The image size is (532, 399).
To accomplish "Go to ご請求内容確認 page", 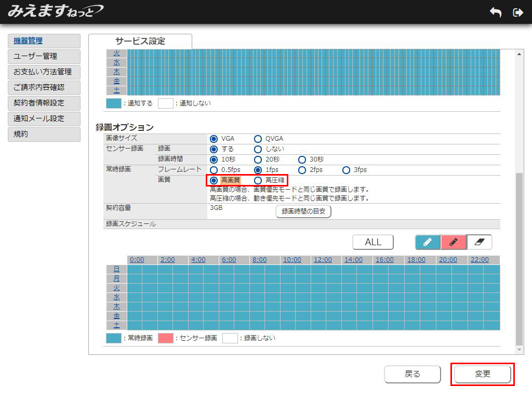I will [44, 87].
